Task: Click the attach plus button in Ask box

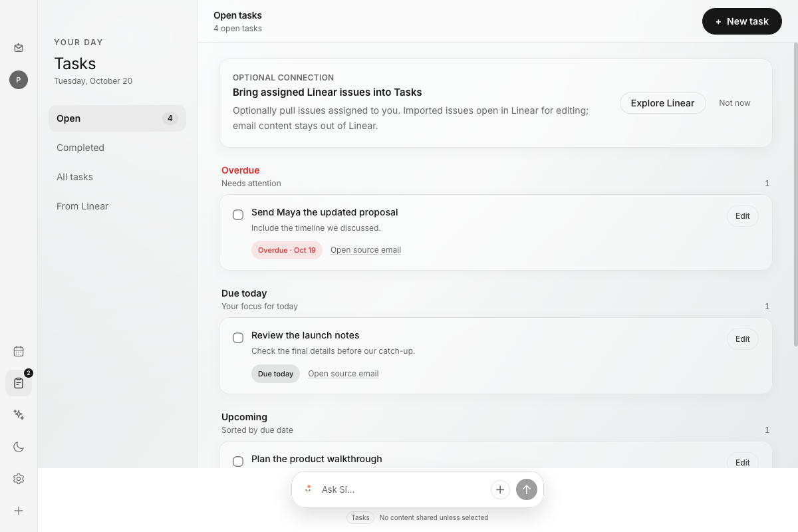Action: coord(500,489)
